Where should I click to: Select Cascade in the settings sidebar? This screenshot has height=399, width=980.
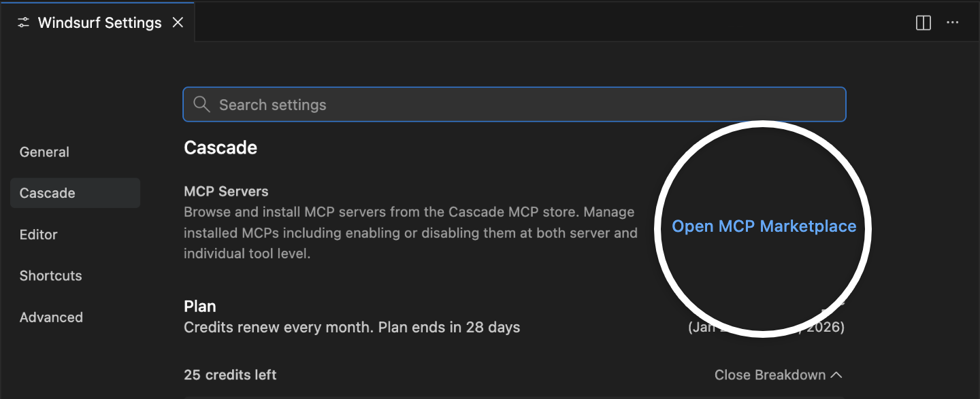click(x=47, y=192)
